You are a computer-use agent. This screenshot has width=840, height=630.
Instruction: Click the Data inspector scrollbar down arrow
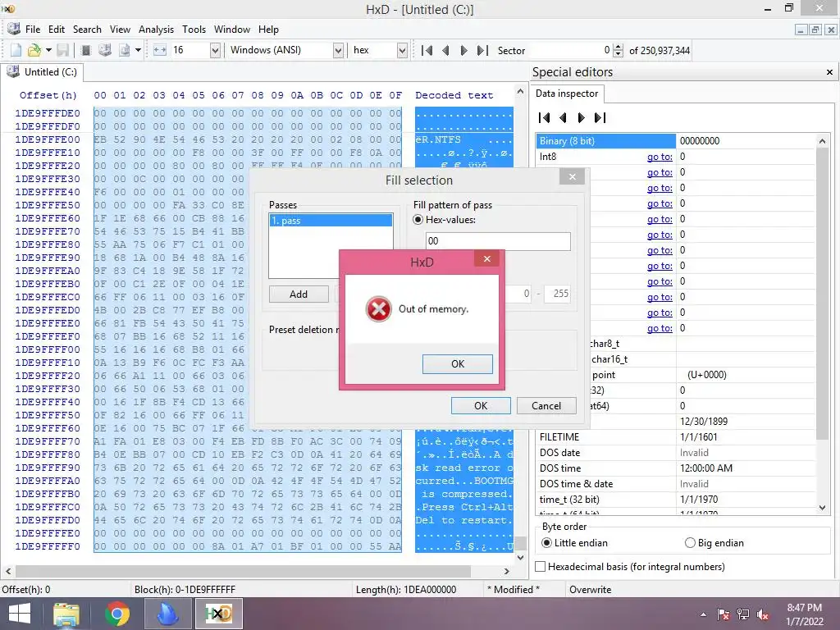pos(822,507)
